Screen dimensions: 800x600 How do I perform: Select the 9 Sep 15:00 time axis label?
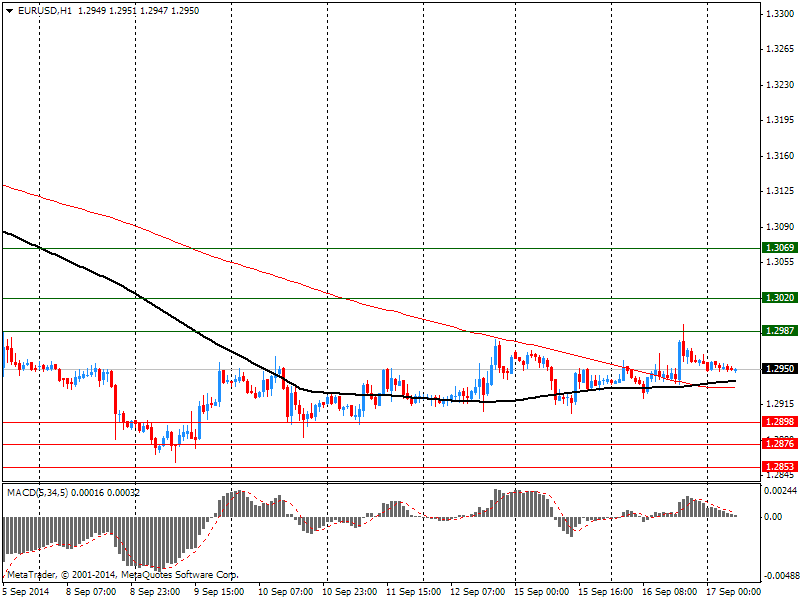click(219, 591)
